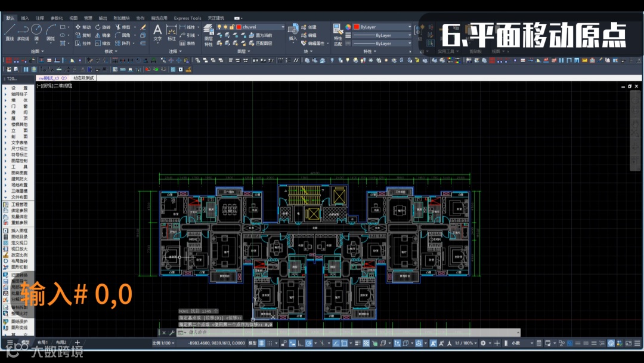Expand the 轴网柱子 menu in T20 panel

(19, 94)
